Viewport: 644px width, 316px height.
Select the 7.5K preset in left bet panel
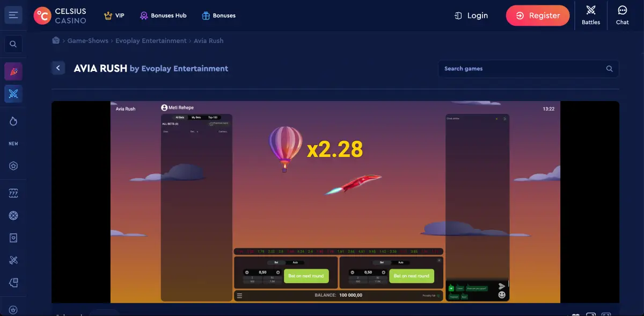pyautogui.click(x=272, y=281)
